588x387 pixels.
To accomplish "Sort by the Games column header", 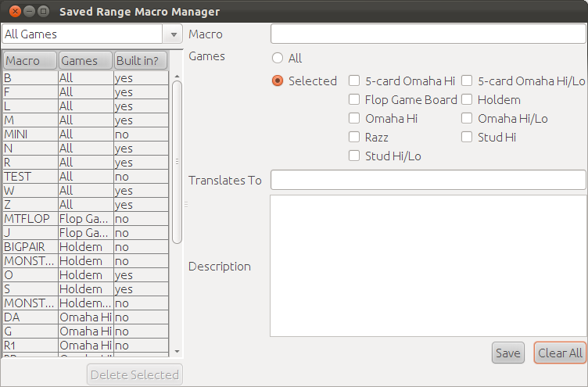I will coord(85,61).
